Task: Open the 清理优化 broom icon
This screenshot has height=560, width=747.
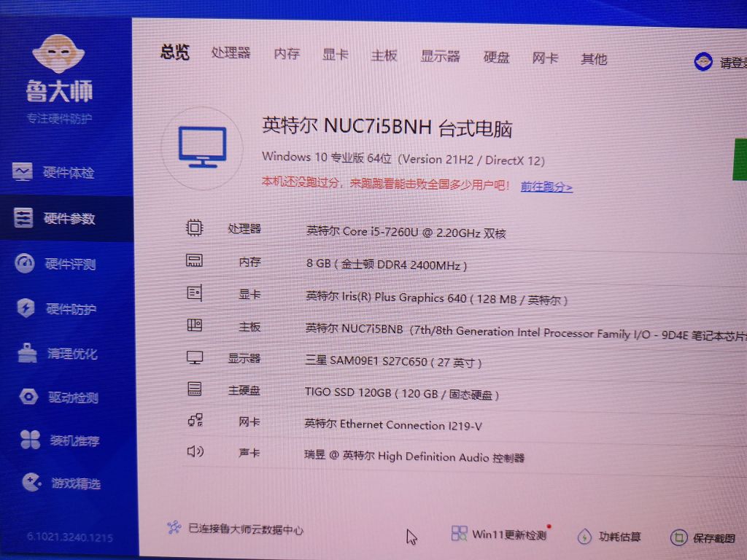Action: (x=27, y=353)
